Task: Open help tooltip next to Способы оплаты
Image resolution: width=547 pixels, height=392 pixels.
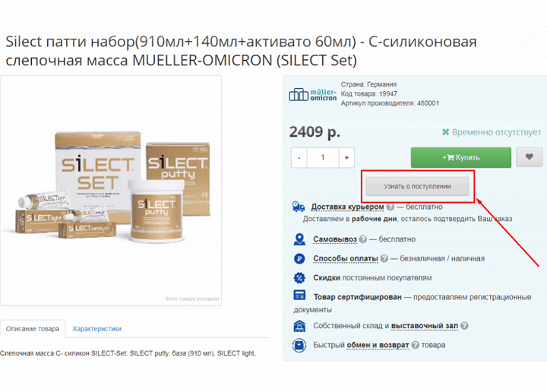Action: click(384, 258)
